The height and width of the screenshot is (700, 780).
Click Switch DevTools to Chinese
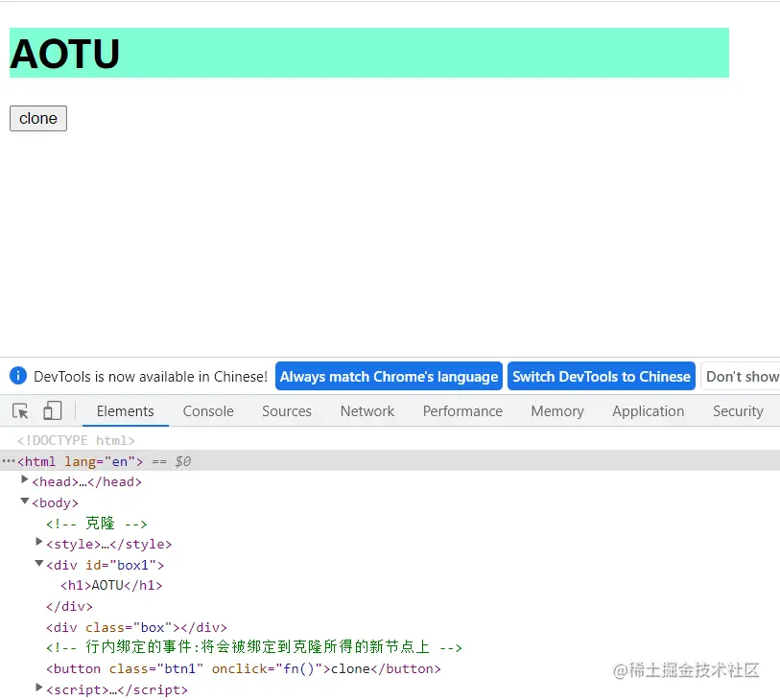tap(602, 376)
